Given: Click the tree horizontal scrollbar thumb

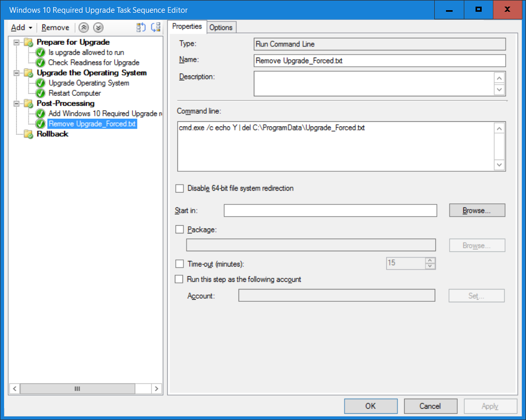Looking at the screenshot, I should [77, 389].
